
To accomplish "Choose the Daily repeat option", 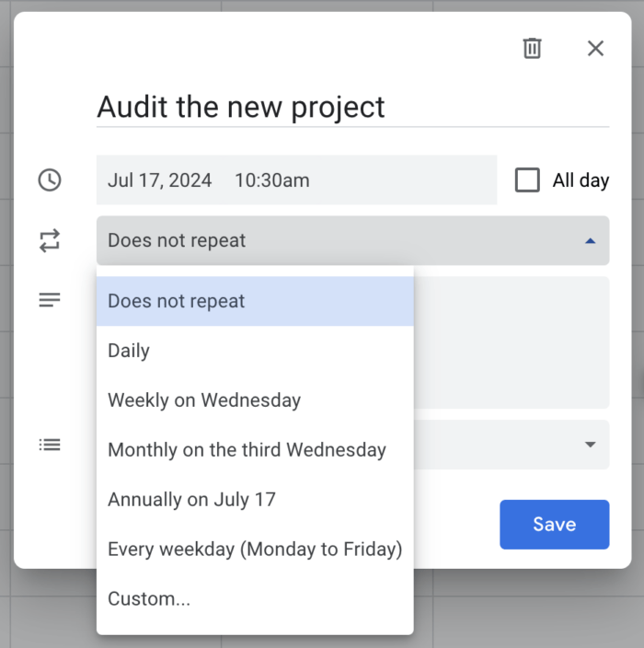I will tap(129, 351).
